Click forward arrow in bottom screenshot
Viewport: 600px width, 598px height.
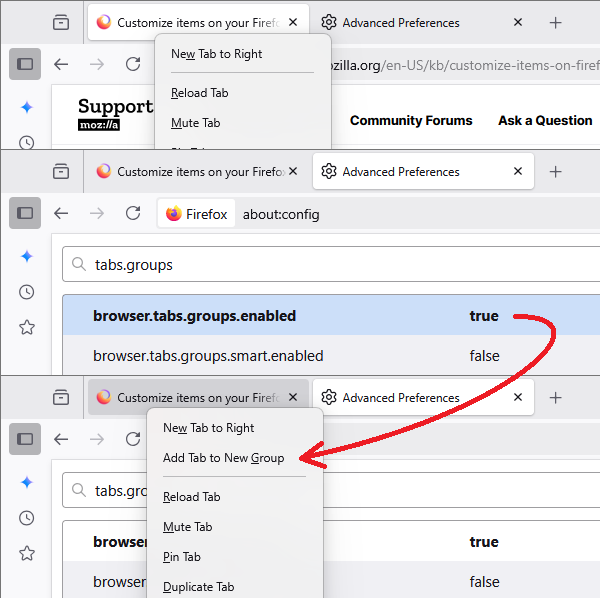97,439
